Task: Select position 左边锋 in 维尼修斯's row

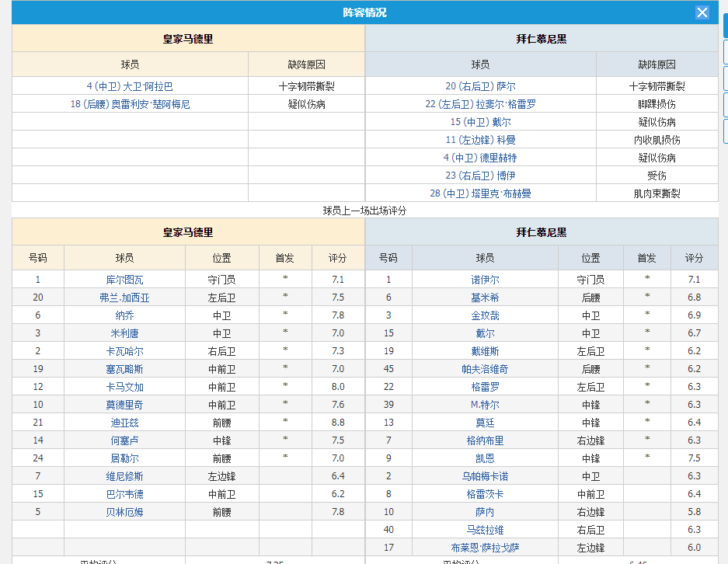Action: pyautogui.click(x=222, y=476)
